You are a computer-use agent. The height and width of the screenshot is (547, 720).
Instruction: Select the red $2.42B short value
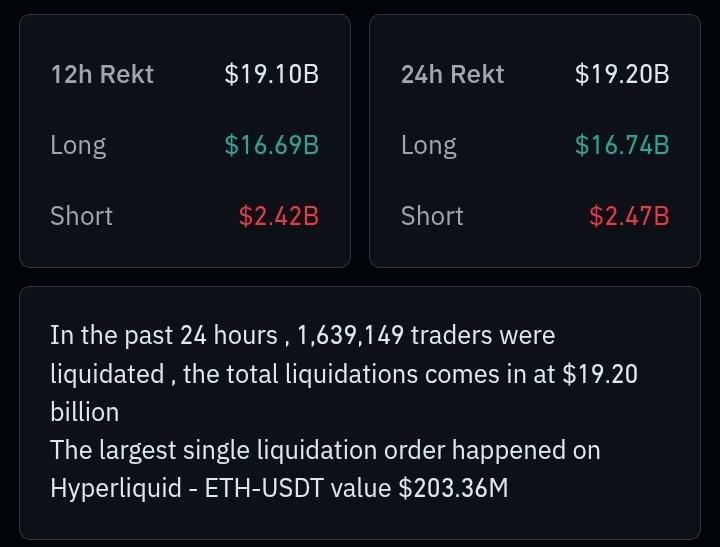click(278, 216)
